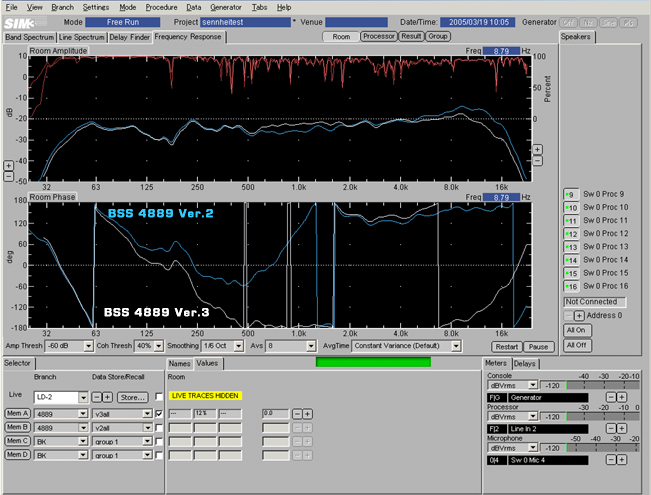Check the Mem C display checkbox
Screen dimensions: 651x495
tap(159, 441)
